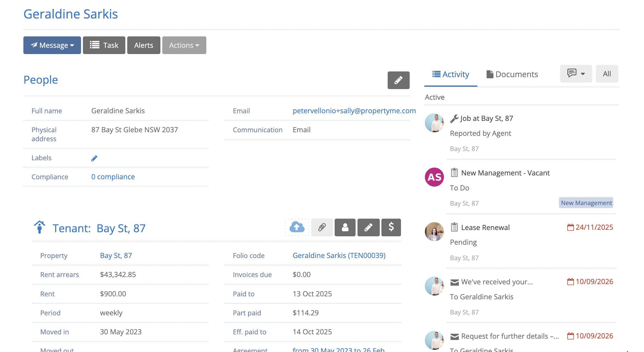Viewport: 644px width, 352px height.
Task: Click the wrench icon for Job at Bay St
Action: coord(454,119)
